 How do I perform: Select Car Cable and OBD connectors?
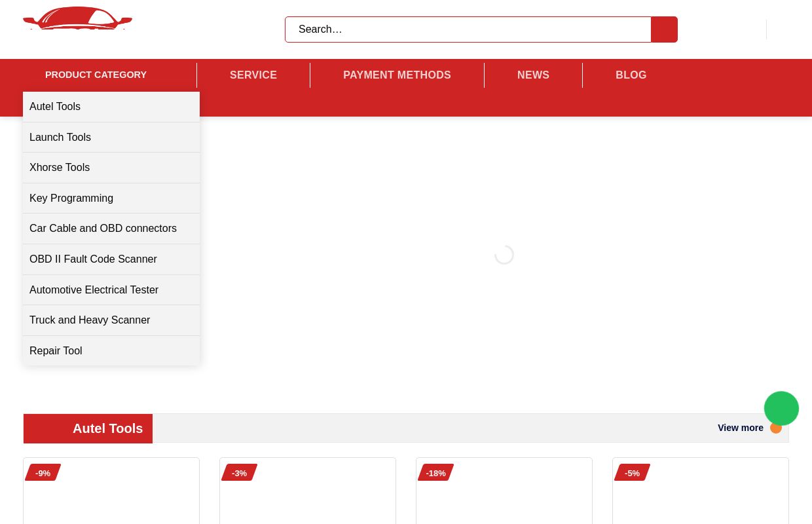(111, 229)
